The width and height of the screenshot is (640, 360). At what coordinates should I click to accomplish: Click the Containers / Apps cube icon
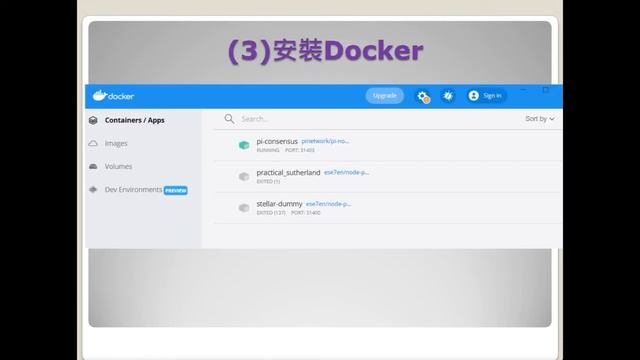pyautogui.click(x=93, y=120)
